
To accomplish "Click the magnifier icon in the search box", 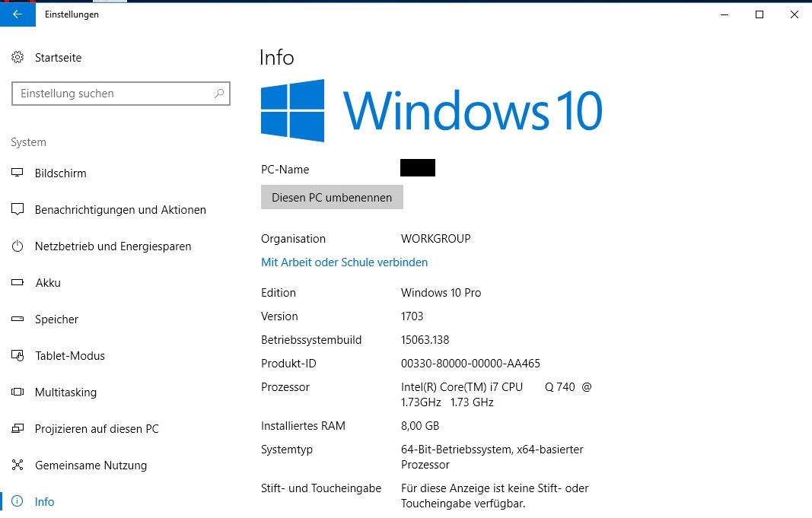I will [x=219, y=94].
